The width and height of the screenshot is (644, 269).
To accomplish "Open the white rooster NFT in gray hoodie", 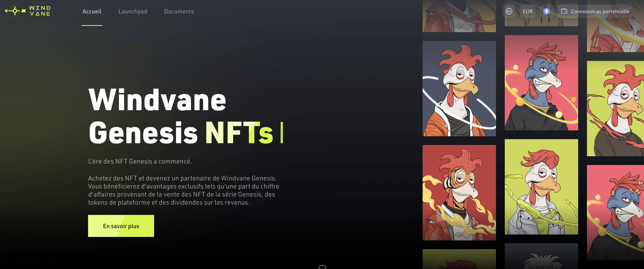I will tap(541, 187).
